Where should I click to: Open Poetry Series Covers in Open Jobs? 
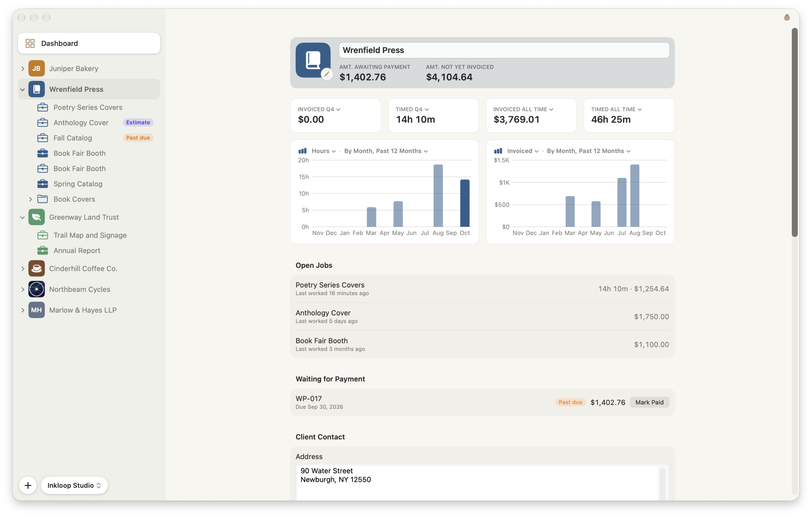482,289
